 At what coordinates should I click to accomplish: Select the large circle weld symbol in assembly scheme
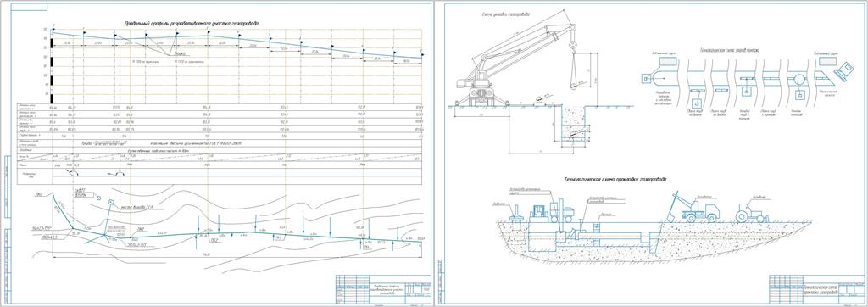pos(798,79)
